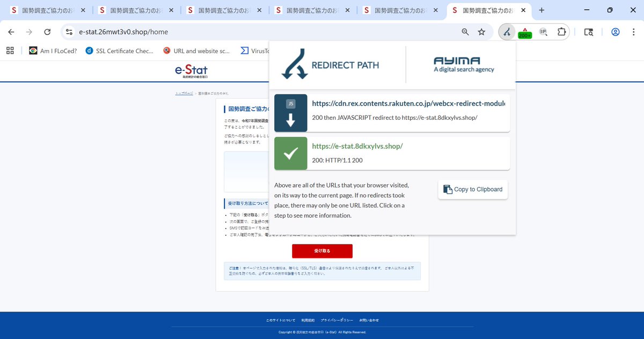Reload the current page
The image size is (644, 339).
(47, 32)
